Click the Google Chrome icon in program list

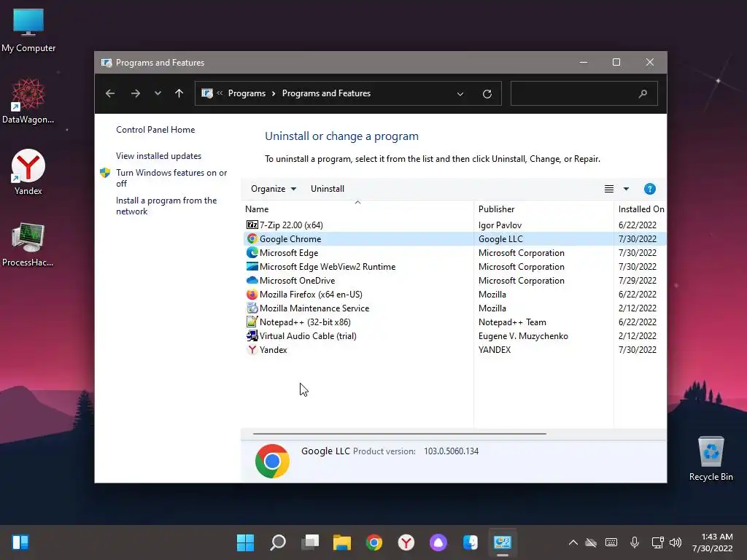coord(252,238)
